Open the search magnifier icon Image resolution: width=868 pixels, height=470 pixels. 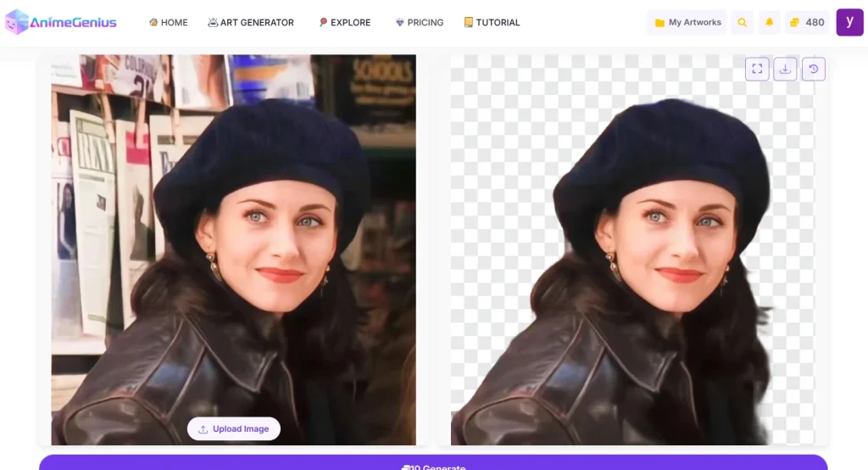[743, 23]
